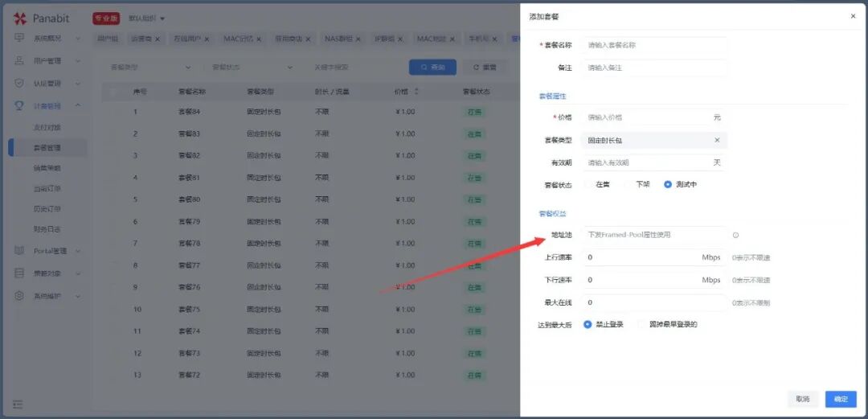
Task: Select the 测试中 radio option
Action: [x=668, y=184]
